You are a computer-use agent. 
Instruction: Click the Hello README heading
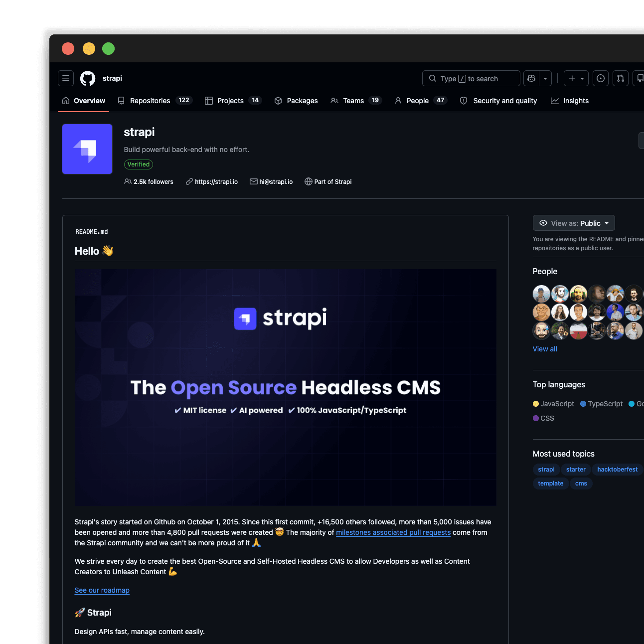coord(94,251)
